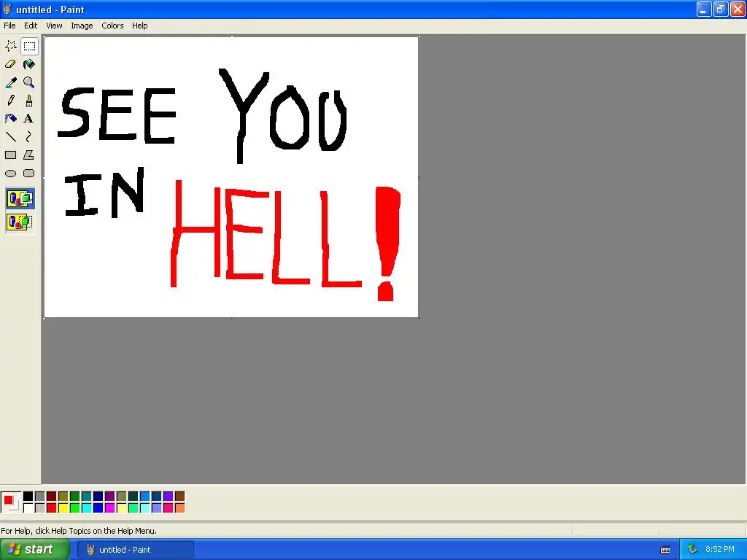The image size is (747, 560).
Task: Click the tray icon beside the clock
Action: pos(692,550)
